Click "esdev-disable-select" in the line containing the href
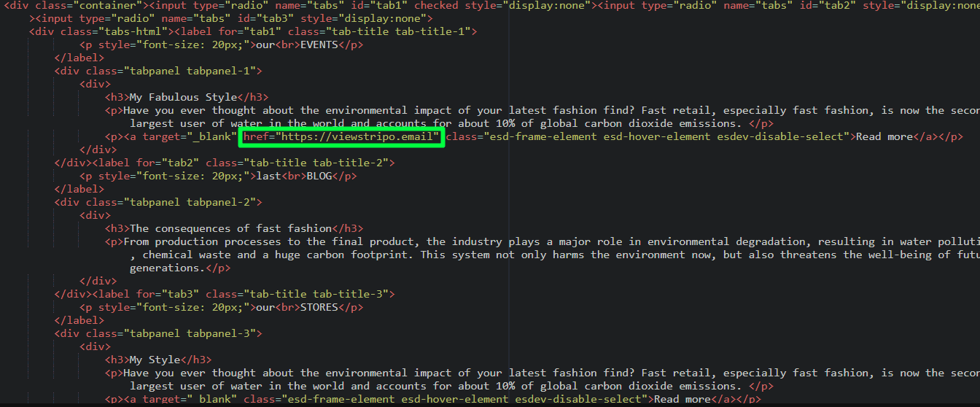Viewport: 980px width, 407px height. [x=780, y=136]
